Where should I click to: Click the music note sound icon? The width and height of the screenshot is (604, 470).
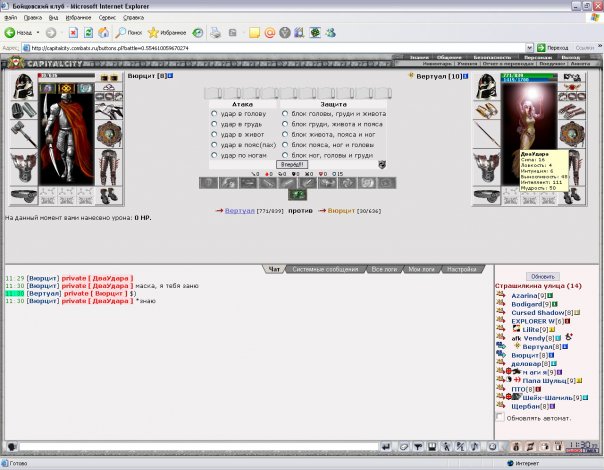475,446
